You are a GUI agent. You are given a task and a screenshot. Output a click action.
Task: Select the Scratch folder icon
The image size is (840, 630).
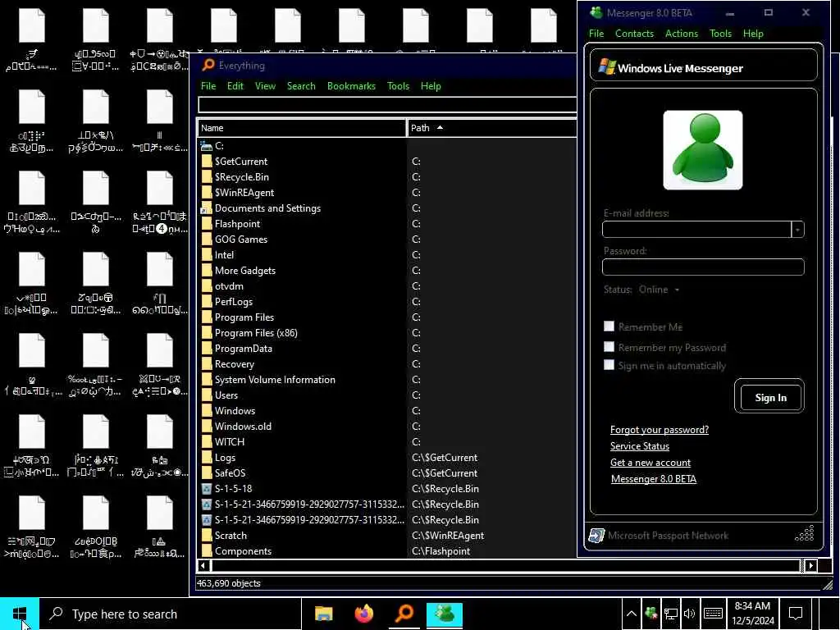click(206, 536)
